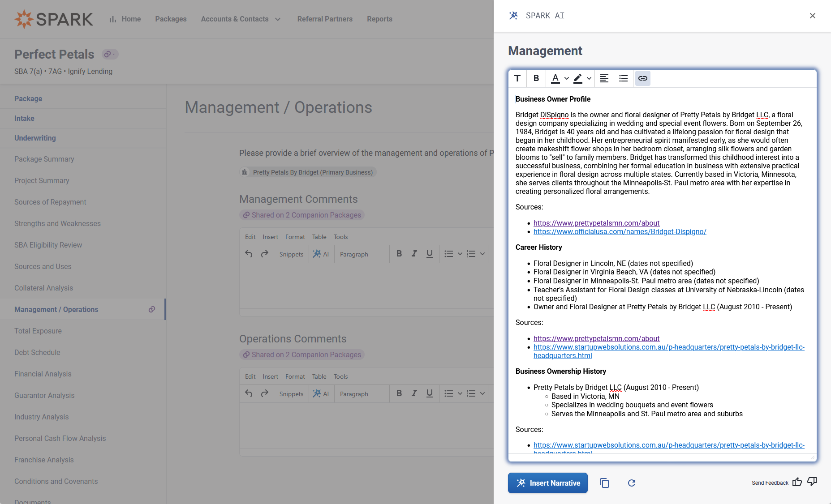Open Paragraph style dropdown in Operations Comments
This screenshot has width=831, height=504.
pos(361,394)
